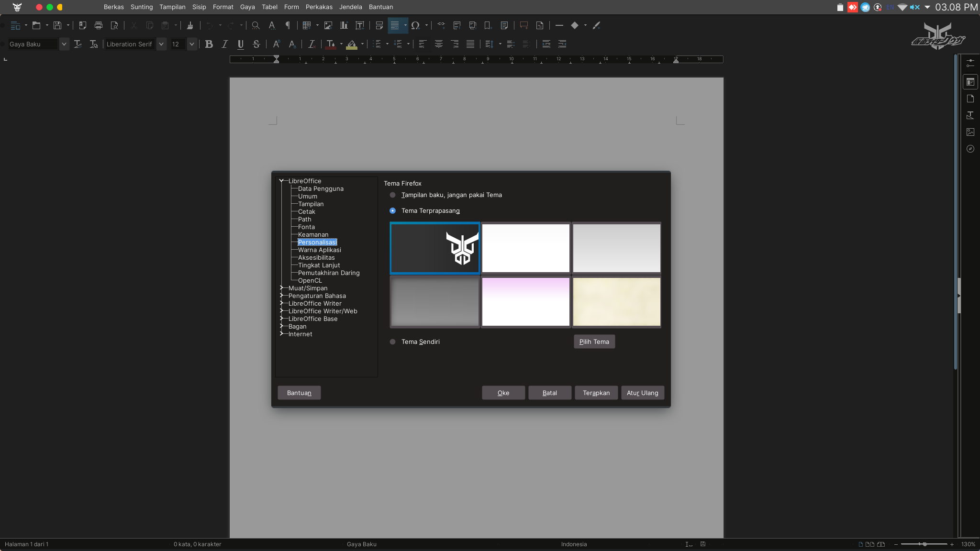Viewport: 980px width, 551px height.
Task: Click the Underline icon in toolbar
Action: pos(241,44)
